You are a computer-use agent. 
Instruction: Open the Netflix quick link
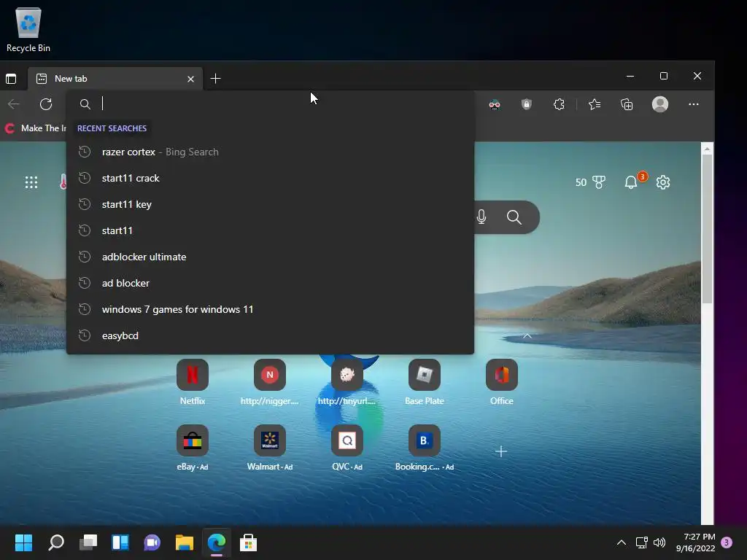pyautogui.click(x=193, y=382)
